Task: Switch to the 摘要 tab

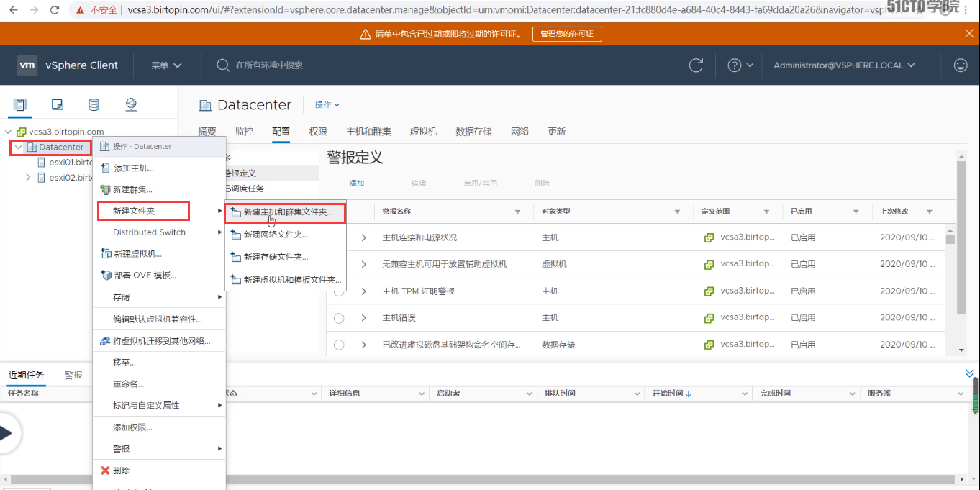Action: 207,132
